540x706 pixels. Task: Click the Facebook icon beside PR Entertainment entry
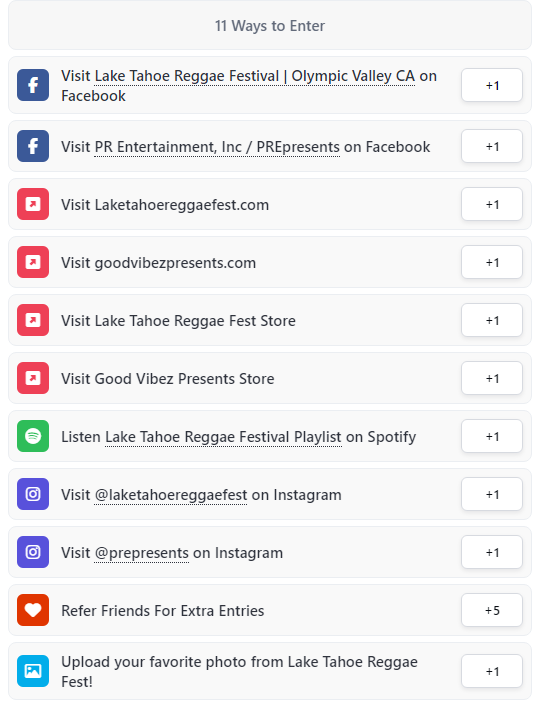point(33,146)
